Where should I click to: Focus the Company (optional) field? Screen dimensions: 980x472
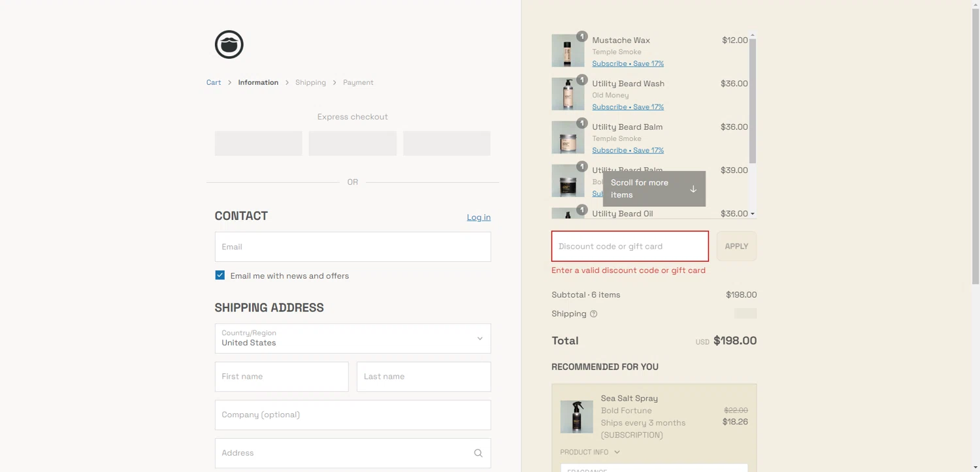pyautogui.click(x=353, y=415)
